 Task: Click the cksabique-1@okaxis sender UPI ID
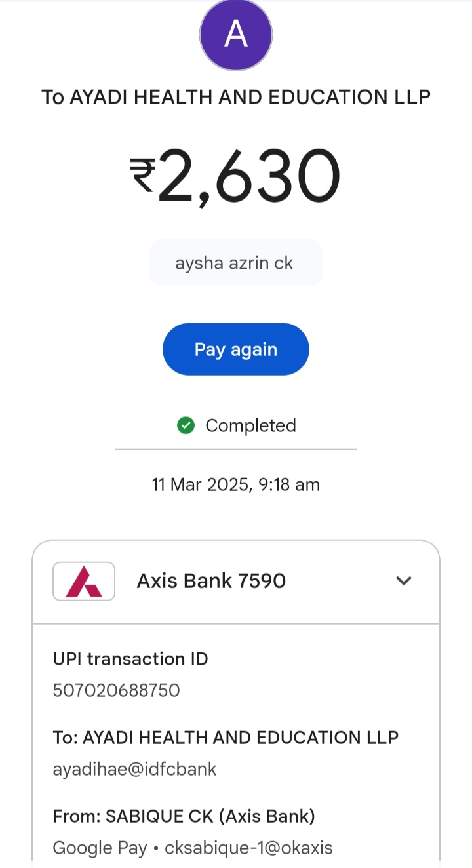[x=249, y=848]
